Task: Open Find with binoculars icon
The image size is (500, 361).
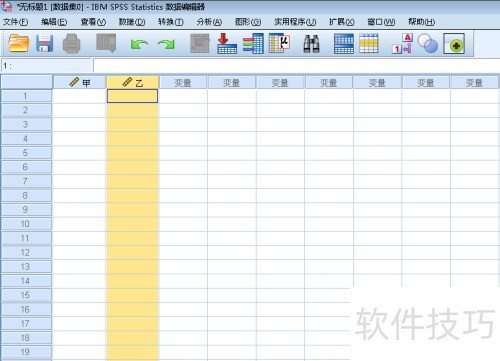Action: [311, 44]
